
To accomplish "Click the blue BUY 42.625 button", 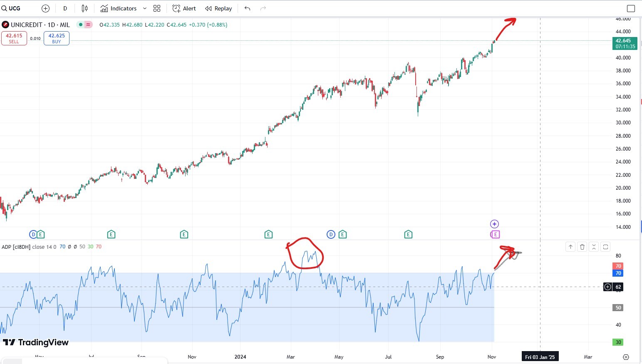I will (57, 38).
